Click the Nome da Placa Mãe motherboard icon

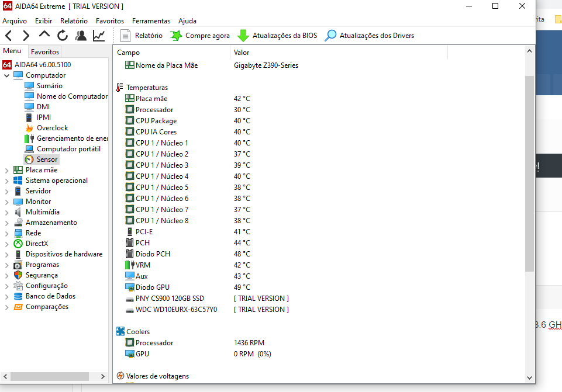[129, 65]
